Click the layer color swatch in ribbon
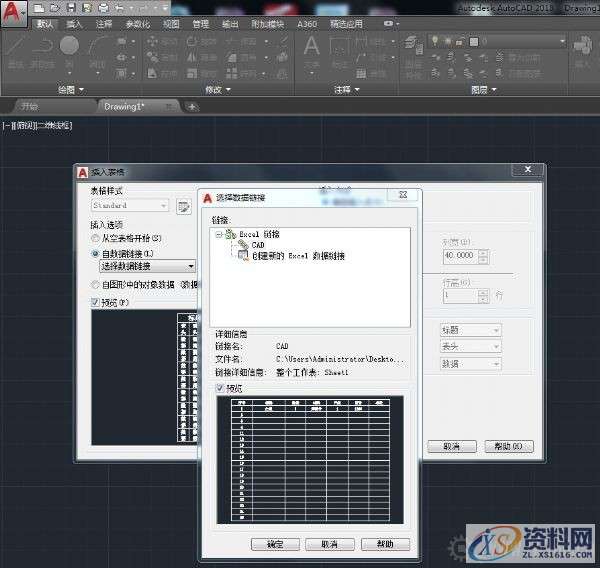 point(474,41)
